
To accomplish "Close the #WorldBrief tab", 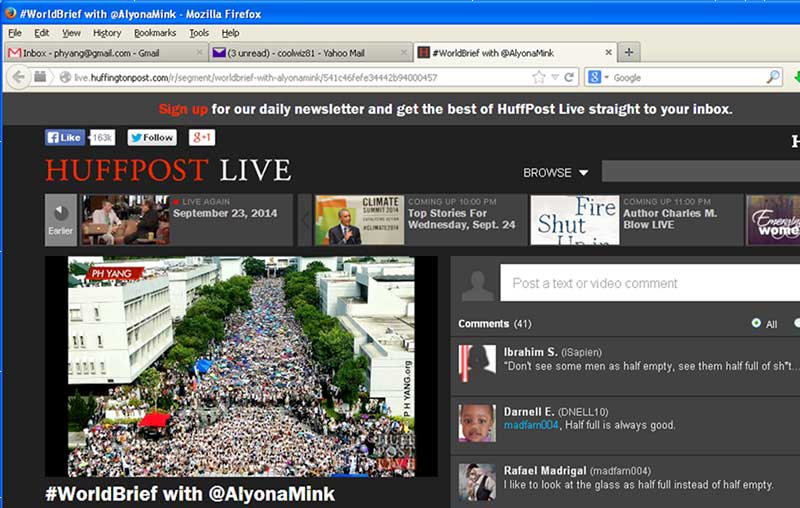I will [608, 52].
